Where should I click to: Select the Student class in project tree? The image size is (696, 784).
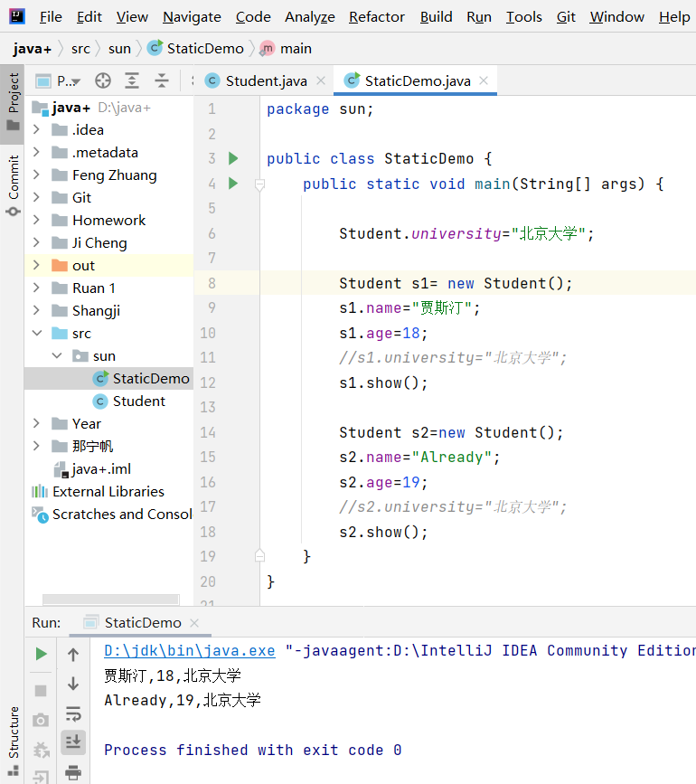[x=138, y=401]
